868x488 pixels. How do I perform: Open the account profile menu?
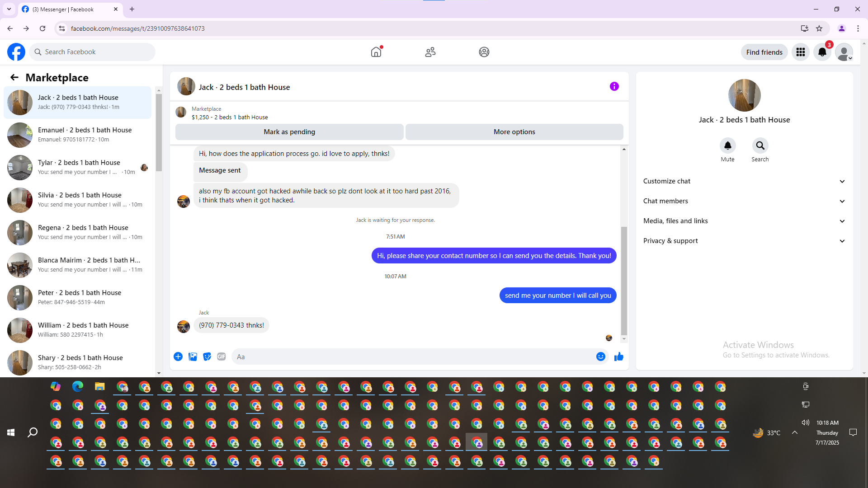844,52
